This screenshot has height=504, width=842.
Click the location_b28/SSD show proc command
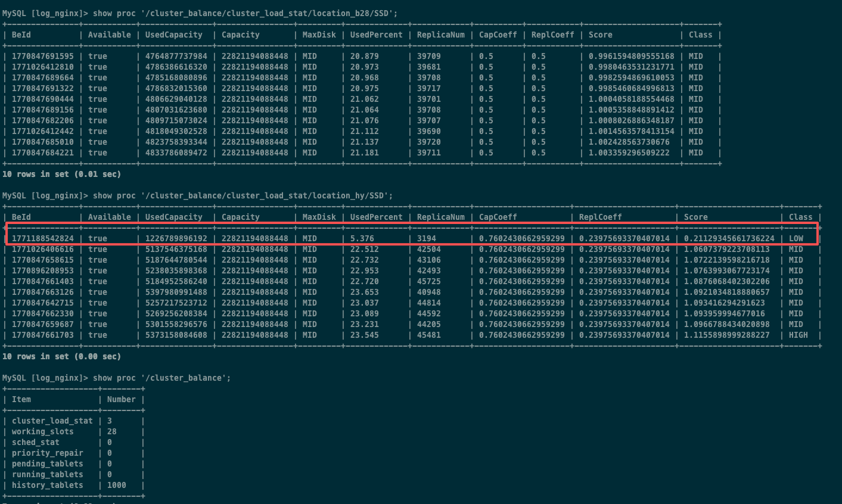(x=245, y=13)
